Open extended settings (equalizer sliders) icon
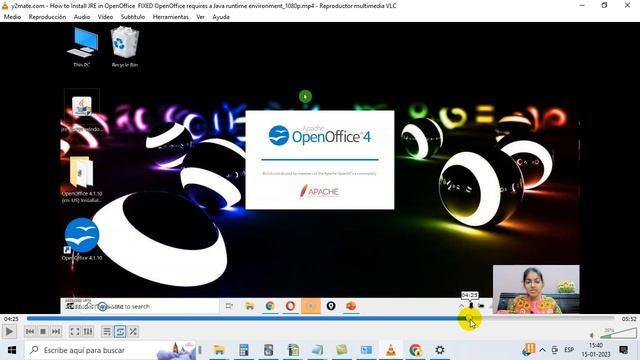Image resolution: width=640 pixels, height=360 pixels. click(88, 332)
